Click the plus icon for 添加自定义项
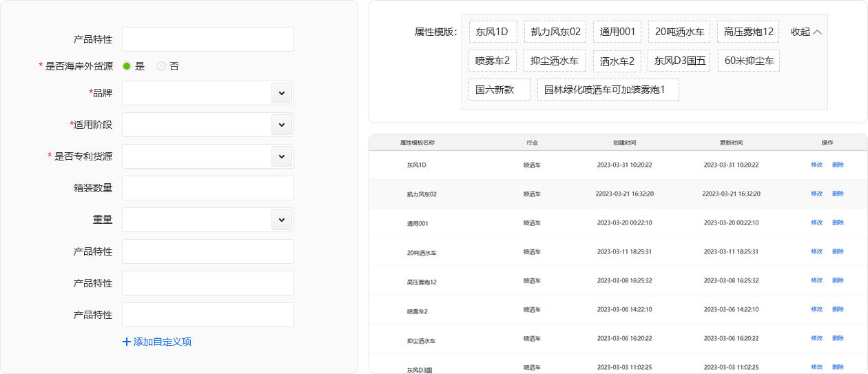This screenshot has width=868, height=374. tap(126, 342)
